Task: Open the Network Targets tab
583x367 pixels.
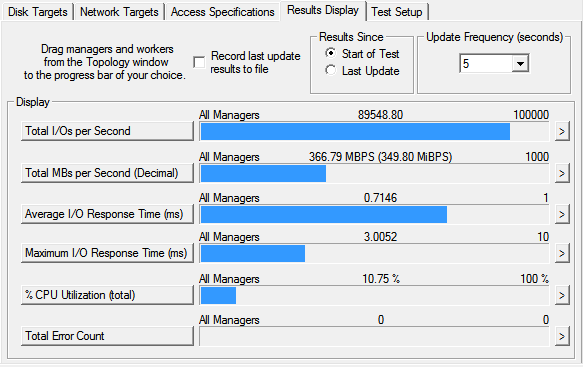Action: [x=119, y=12]
